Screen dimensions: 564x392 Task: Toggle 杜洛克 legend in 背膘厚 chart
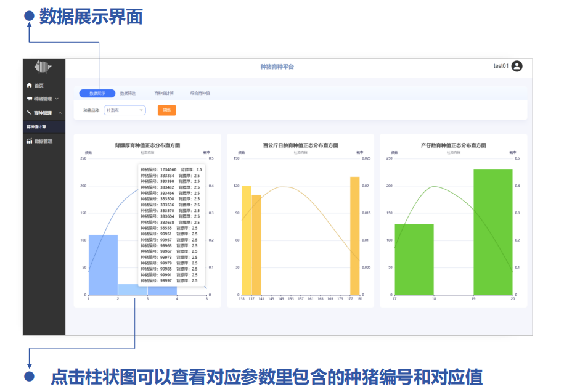pos(147,152)
